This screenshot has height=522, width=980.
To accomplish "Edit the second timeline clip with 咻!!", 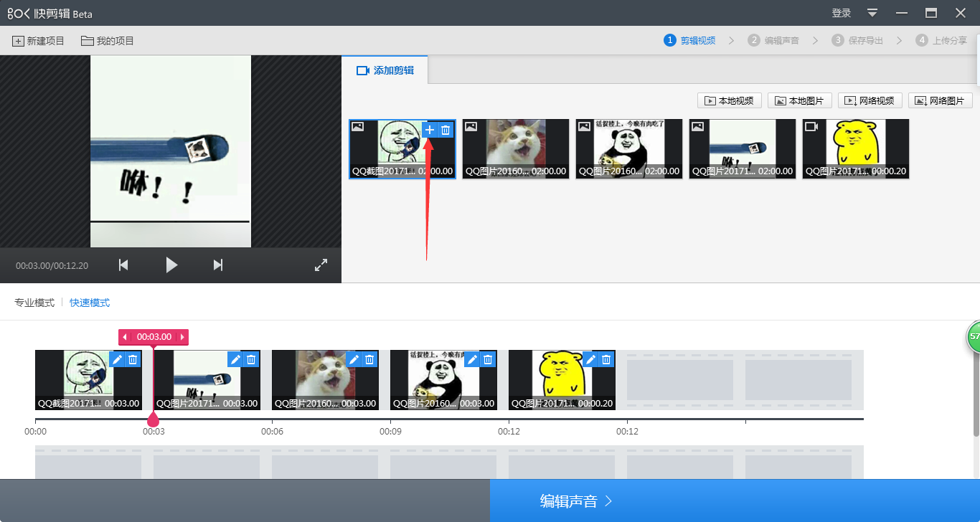I will click(x=235, y=359).
